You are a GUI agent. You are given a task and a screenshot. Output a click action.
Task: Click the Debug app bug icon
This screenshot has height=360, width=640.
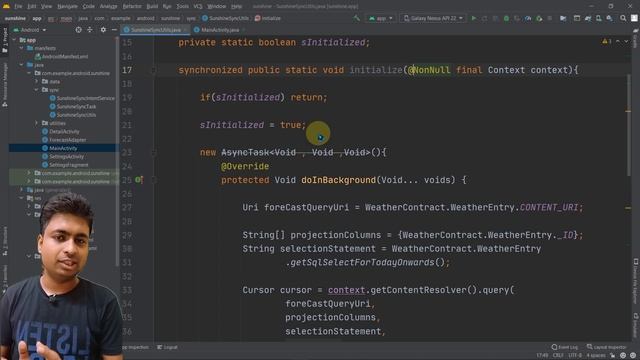pyautogui.click(x=506, y=18)
